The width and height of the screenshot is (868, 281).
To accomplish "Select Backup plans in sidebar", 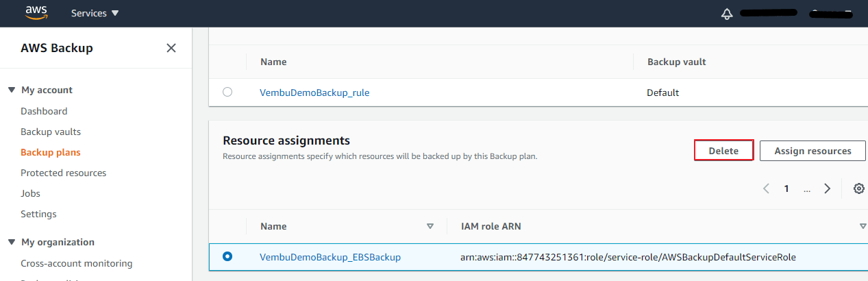I will pos(51,152).
